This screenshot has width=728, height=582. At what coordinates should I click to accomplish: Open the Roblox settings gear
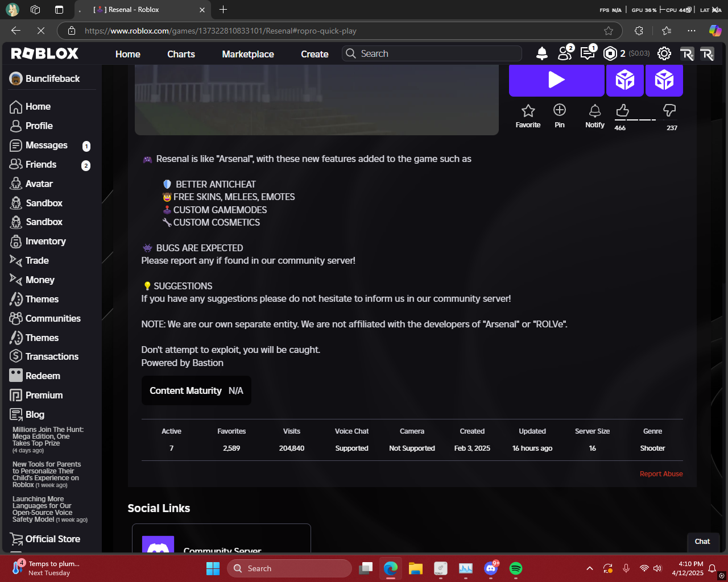[664, 53]
